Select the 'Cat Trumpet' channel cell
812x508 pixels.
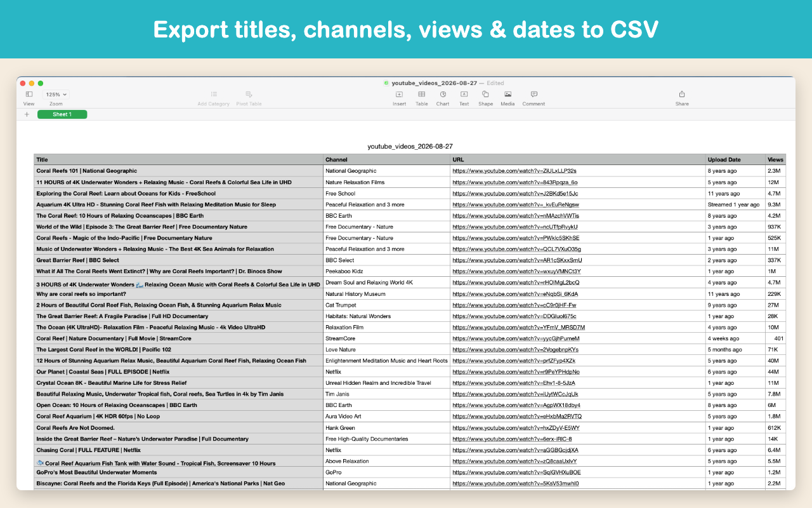coord(386,305)
